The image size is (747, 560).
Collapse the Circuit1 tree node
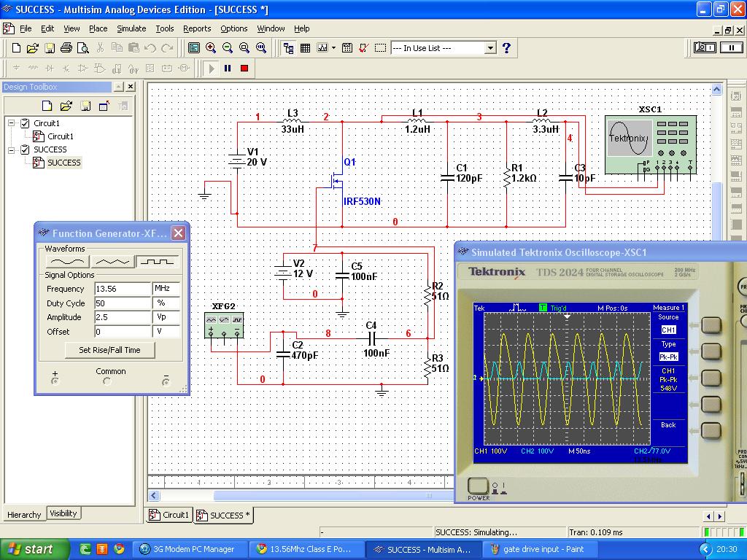tap(12, 123)
